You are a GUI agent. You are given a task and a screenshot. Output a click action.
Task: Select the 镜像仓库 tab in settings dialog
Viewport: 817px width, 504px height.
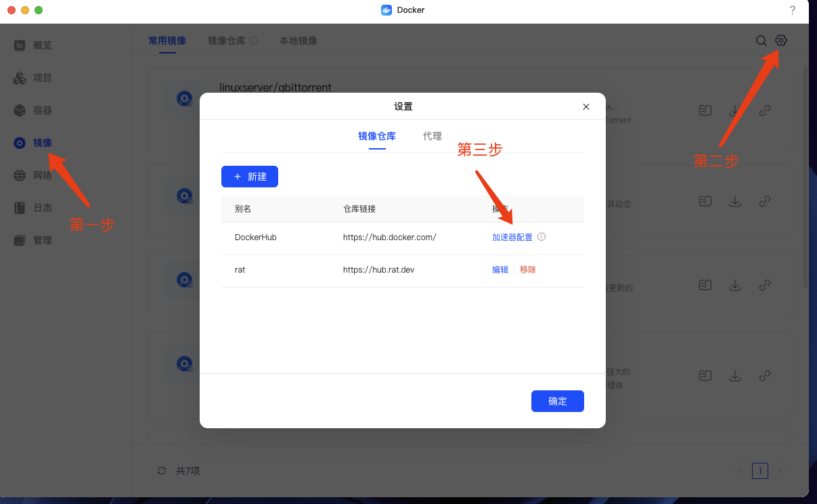pos(377,136)
